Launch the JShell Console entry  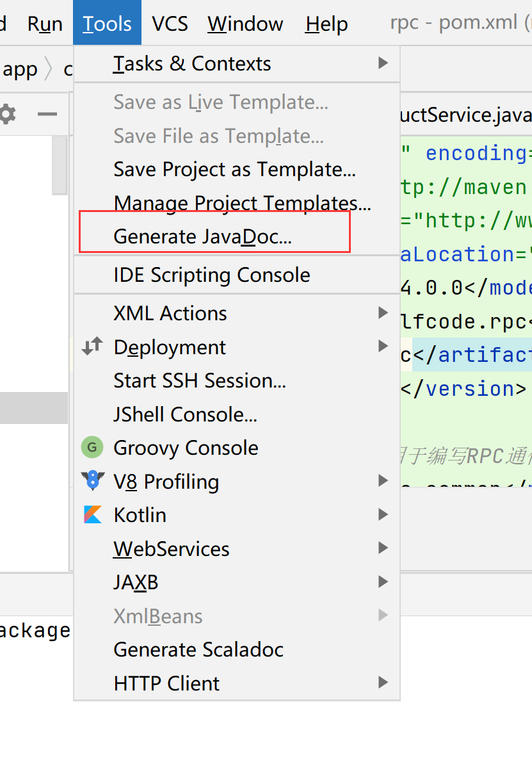click(185, 414)
